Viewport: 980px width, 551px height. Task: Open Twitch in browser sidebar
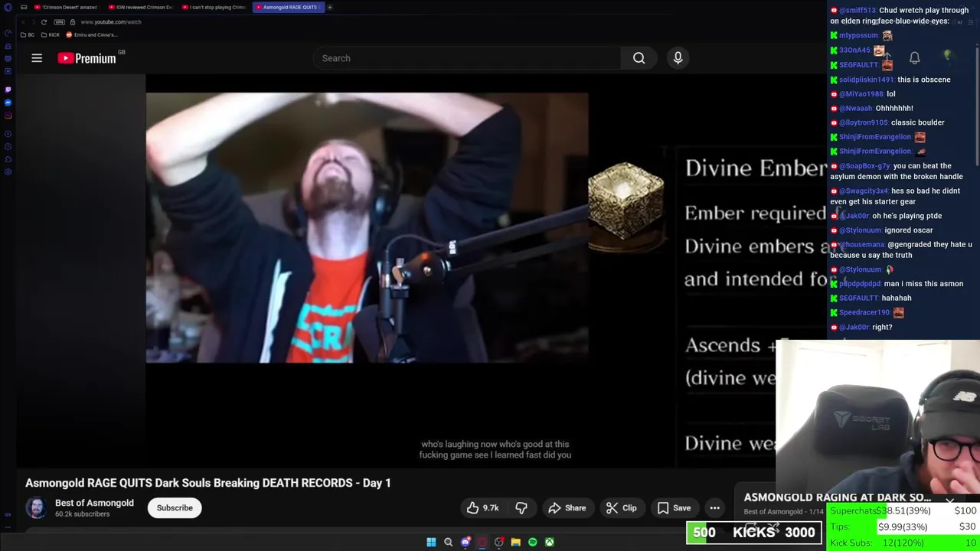coord(8,90)
